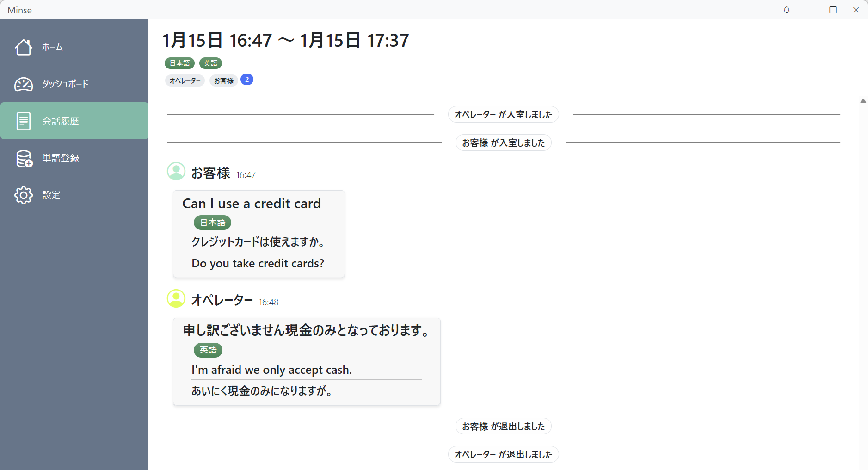Click the settings gear icon
The height and width of the screenshot is (470, 868).
point(24,195)
